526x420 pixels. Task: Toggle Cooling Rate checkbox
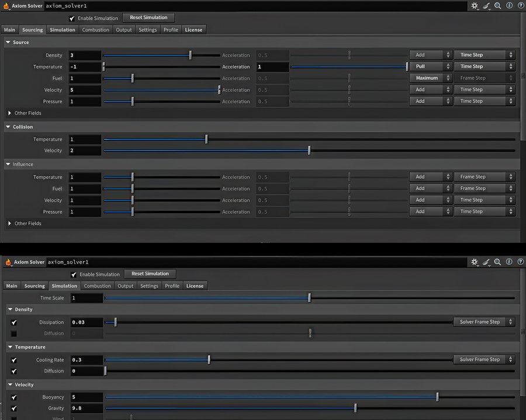point(14,360)
